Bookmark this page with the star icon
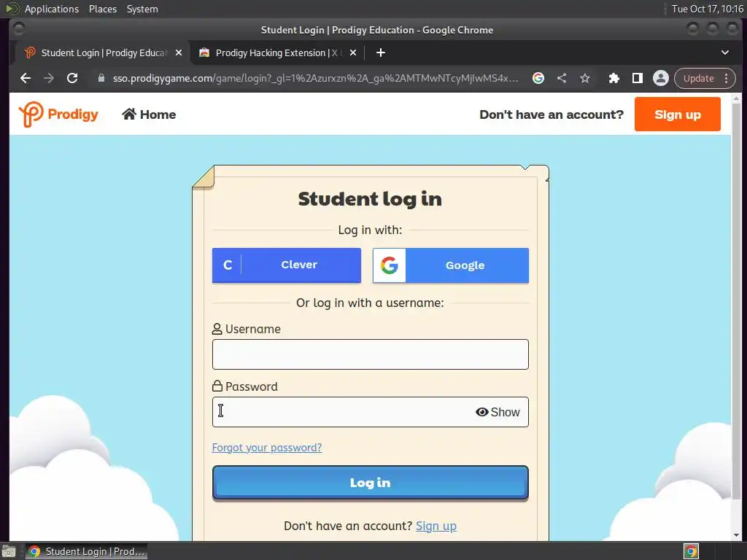Screen dimensions: 747x560 pyautogui.click(x=585, y=78)
